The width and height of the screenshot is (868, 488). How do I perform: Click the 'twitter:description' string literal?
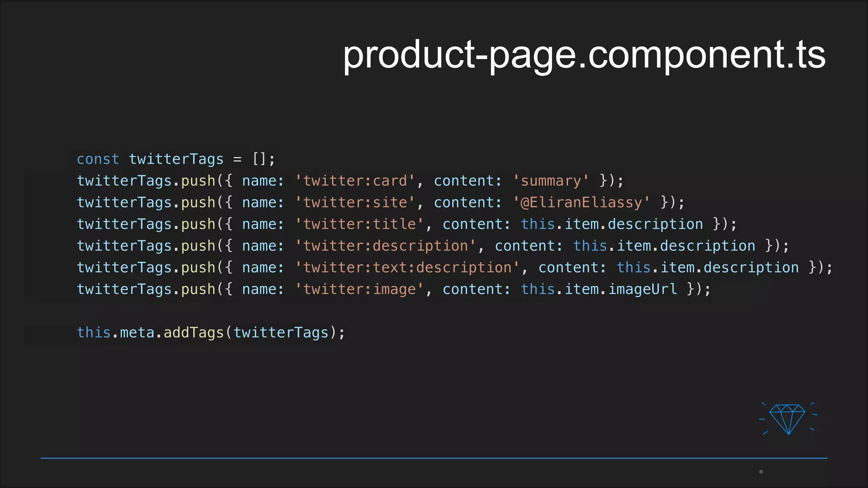(386, 246)
